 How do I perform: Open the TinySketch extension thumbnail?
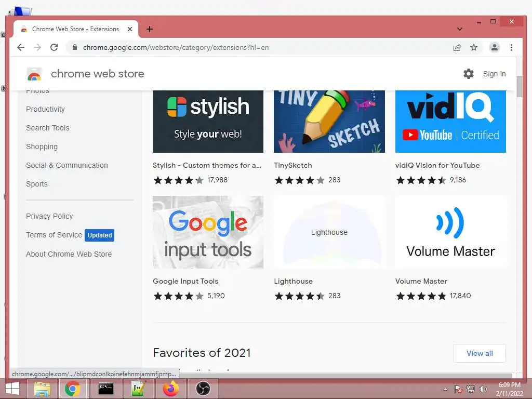(x=329, y=122)
